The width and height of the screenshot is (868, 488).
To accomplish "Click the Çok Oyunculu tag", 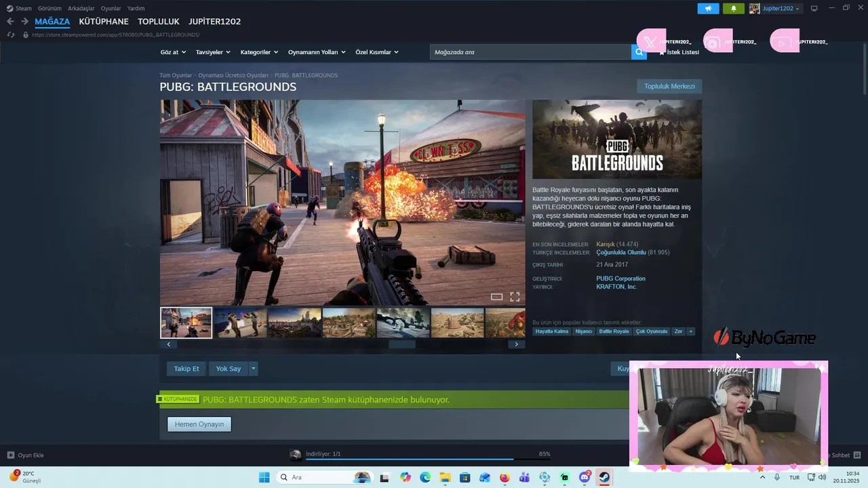I will click(652, 331).
